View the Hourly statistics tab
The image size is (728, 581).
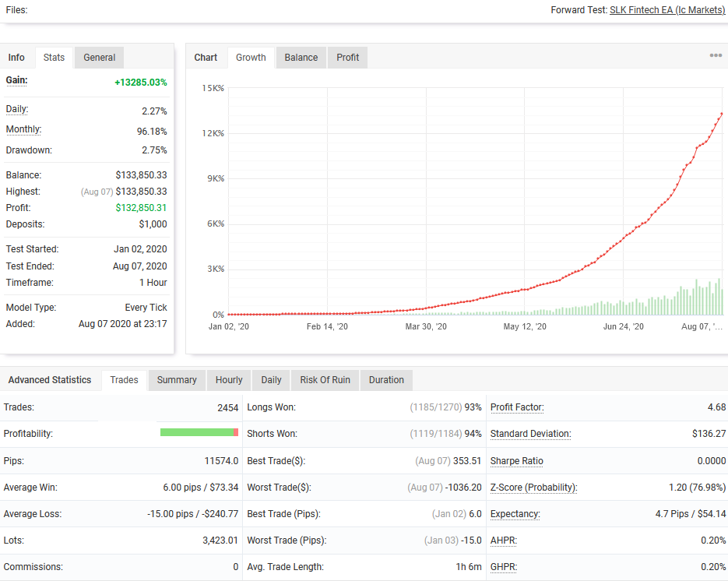pyautogui.click(x=229, y=380)
